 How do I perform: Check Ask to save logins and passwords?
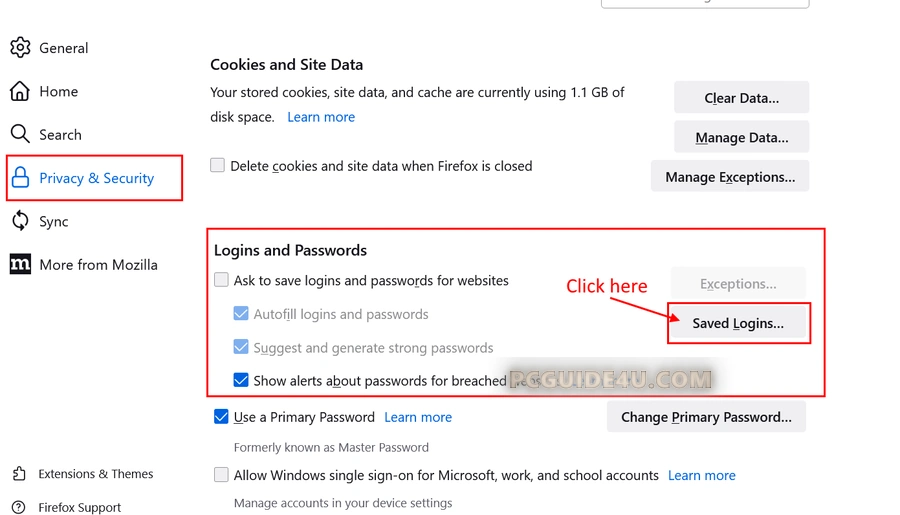tap(221, 281)
